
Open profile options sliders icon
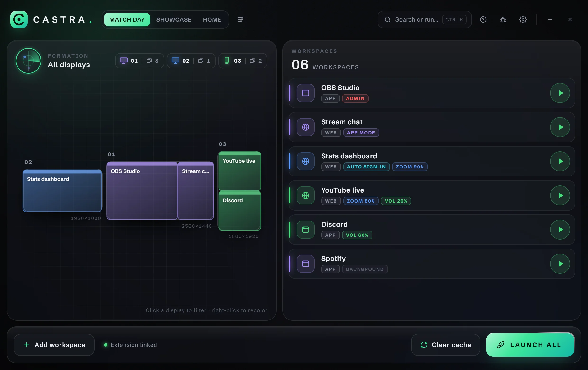click(x=240, y=19)
